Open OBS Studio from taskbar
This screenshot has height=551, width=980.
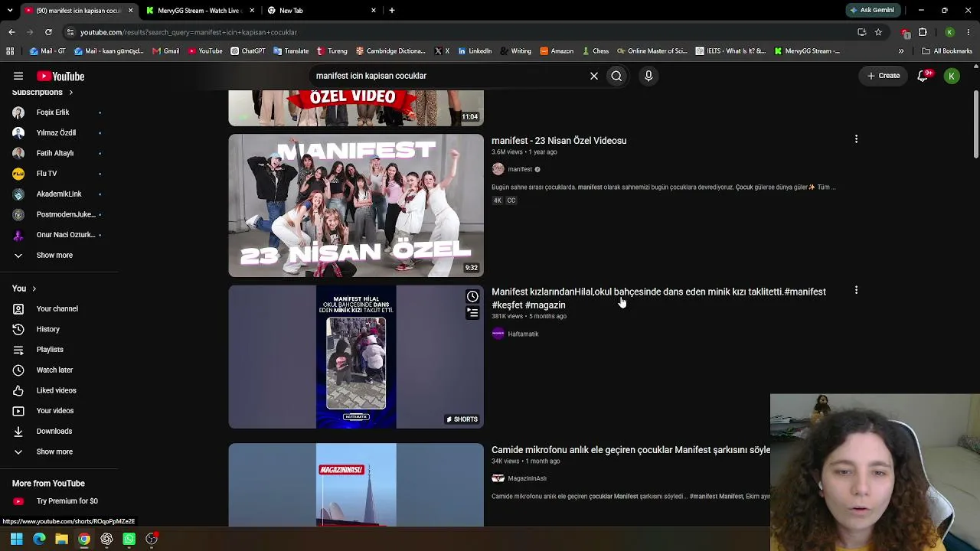(152, 539)
